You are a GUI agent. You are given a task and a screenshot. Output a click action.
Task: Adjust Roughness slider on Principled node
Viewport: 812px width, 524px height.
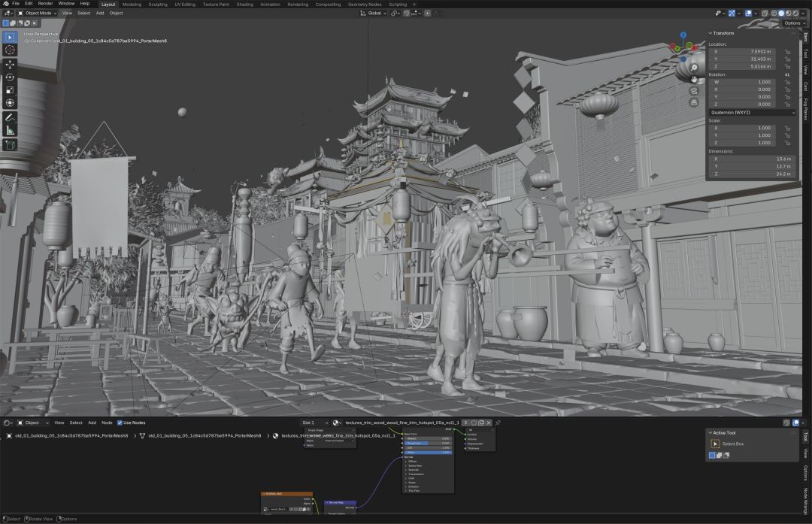(428, 444)
